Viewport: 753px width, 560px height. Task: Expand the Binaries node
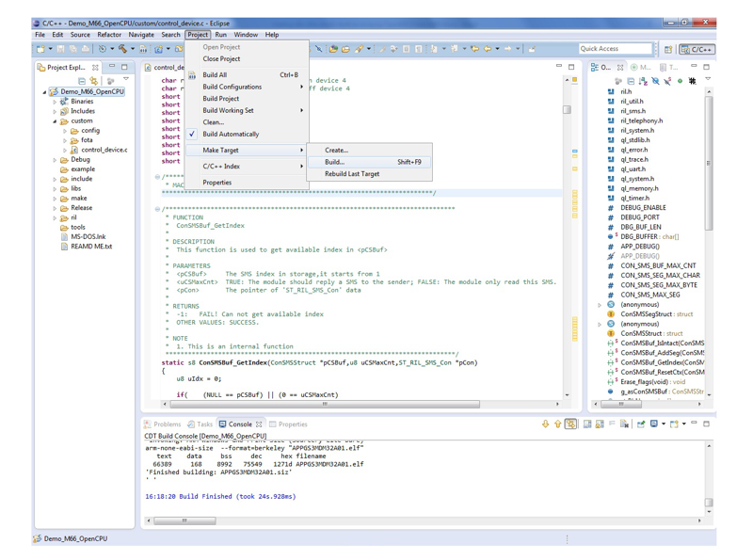55,102
